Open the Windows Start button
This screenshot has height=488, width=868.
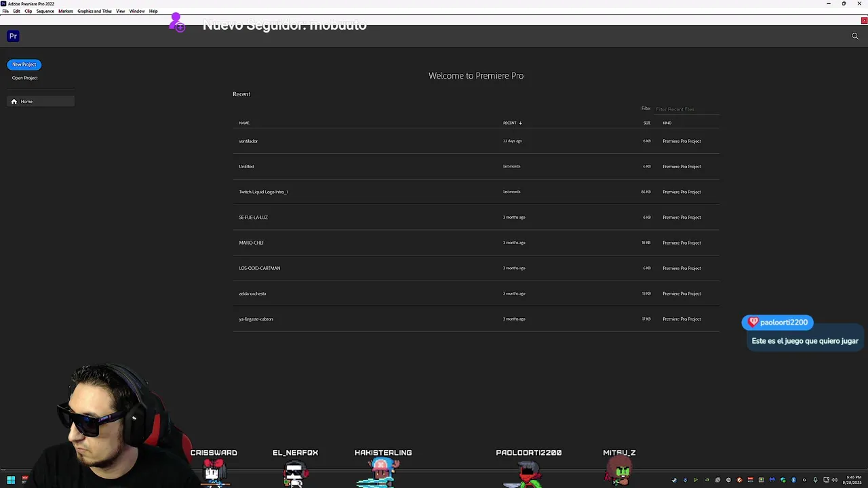11,480
